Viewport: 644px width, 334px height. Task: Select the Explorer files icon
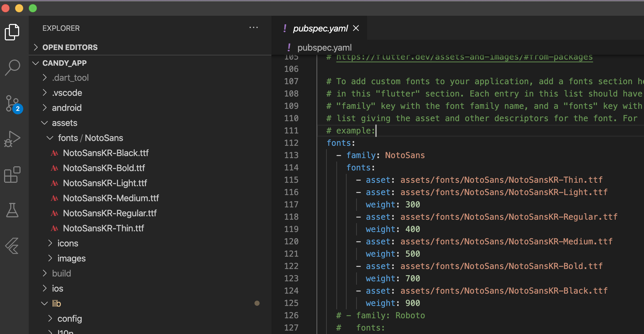[13, 32]
